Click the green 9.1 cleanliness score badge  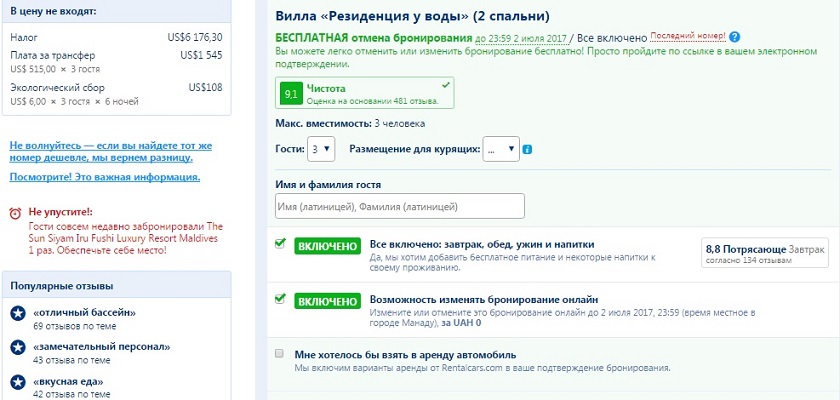tap(293, 93)
